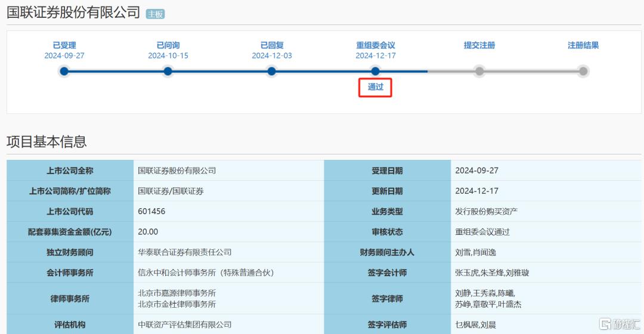644x334 pixels.
Task: Click the 会计师事务所 header cell
Action: [70, 273]
